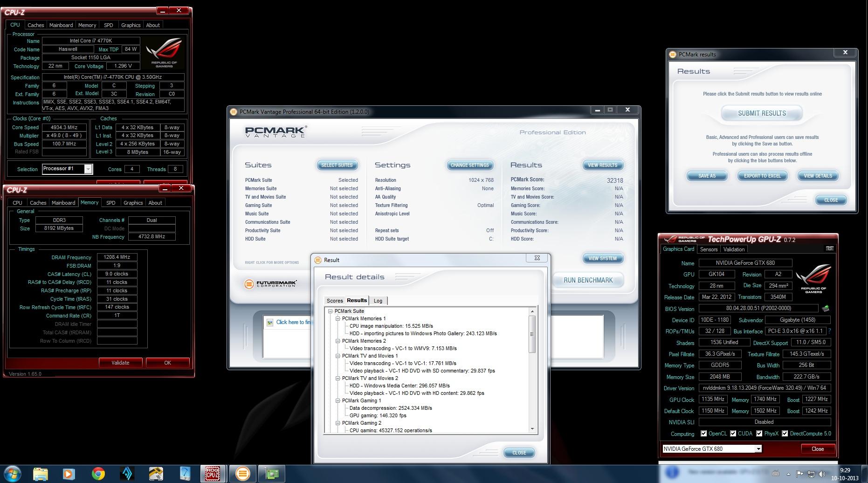Open Windows Explorer from the taskbar
This screenshot has height=483, width=868.
pyautogui.click(x=40, y=474)
